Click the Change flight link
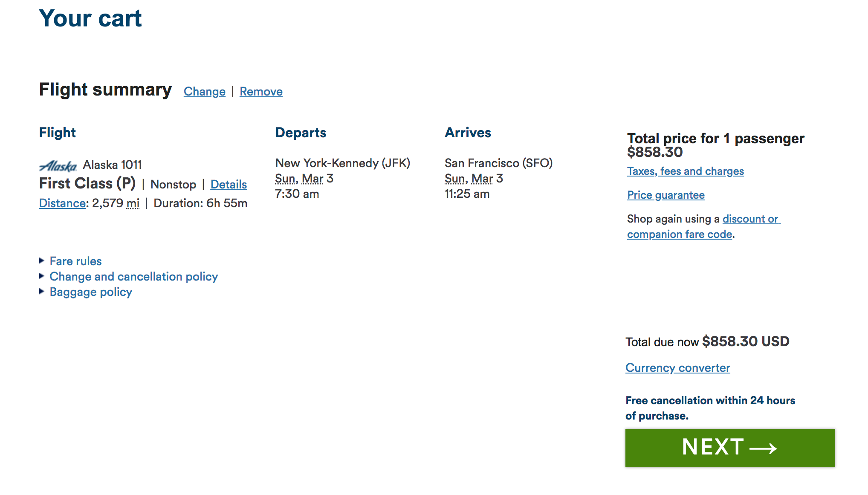This screenshot has width=868, height=495. tap(204, 92)
